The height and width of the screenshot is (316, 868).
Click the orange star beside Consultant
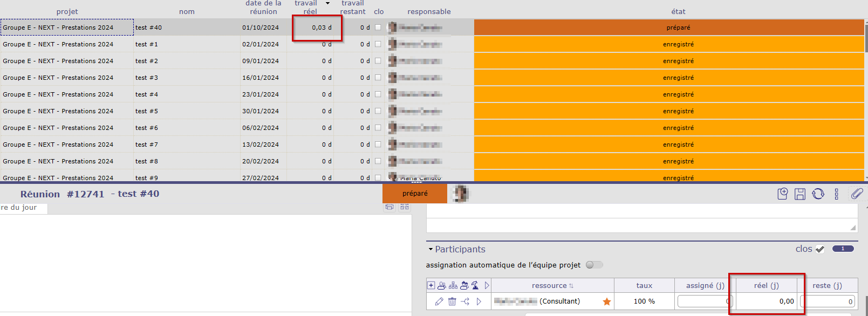point(607,301)
